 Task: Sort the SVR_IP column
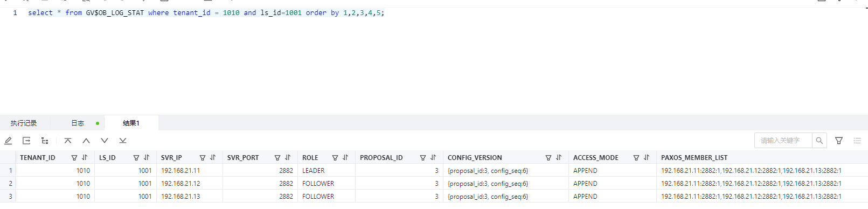(x=213, y=158)
